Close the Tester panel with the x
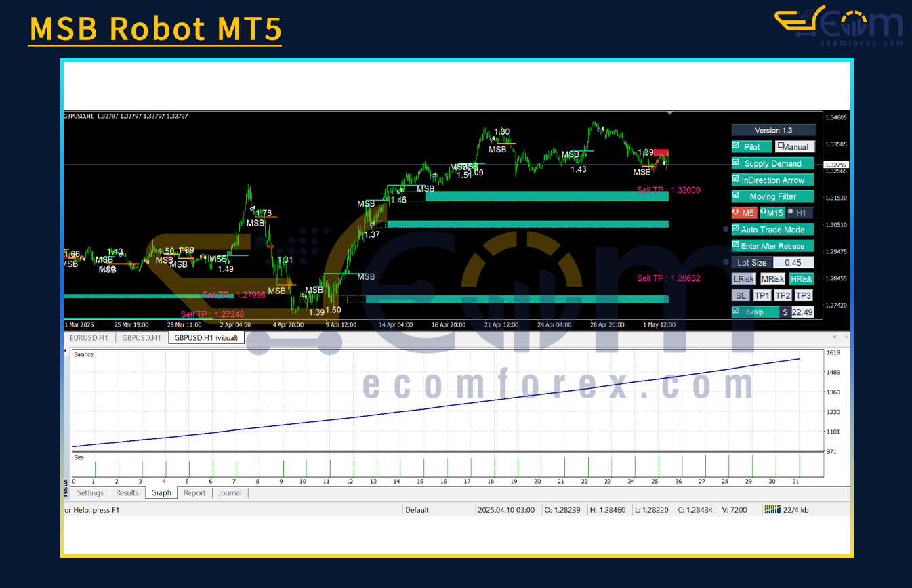The image size is (912, 588). 65,351
